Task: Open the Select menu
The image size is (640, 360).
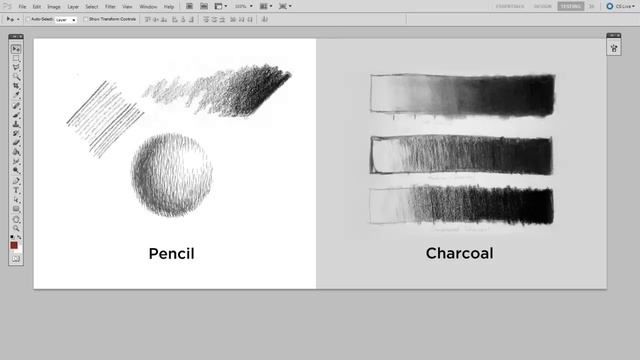Action: 91,7
